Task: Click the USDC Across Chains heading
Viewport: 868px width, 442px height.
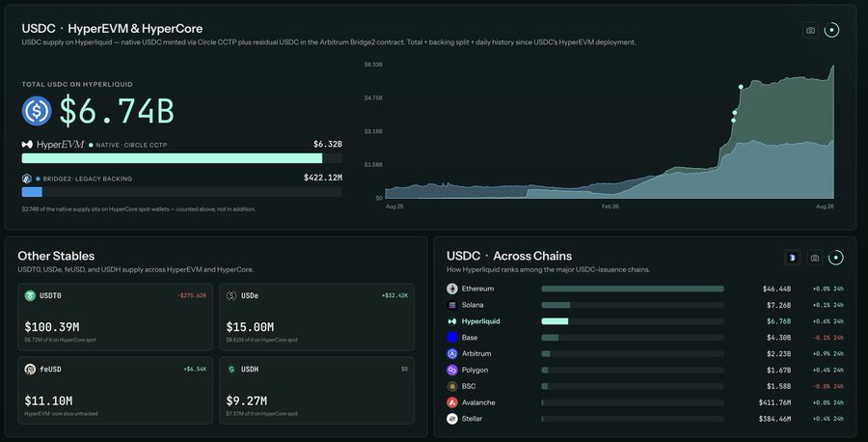Action: (509, 256)
